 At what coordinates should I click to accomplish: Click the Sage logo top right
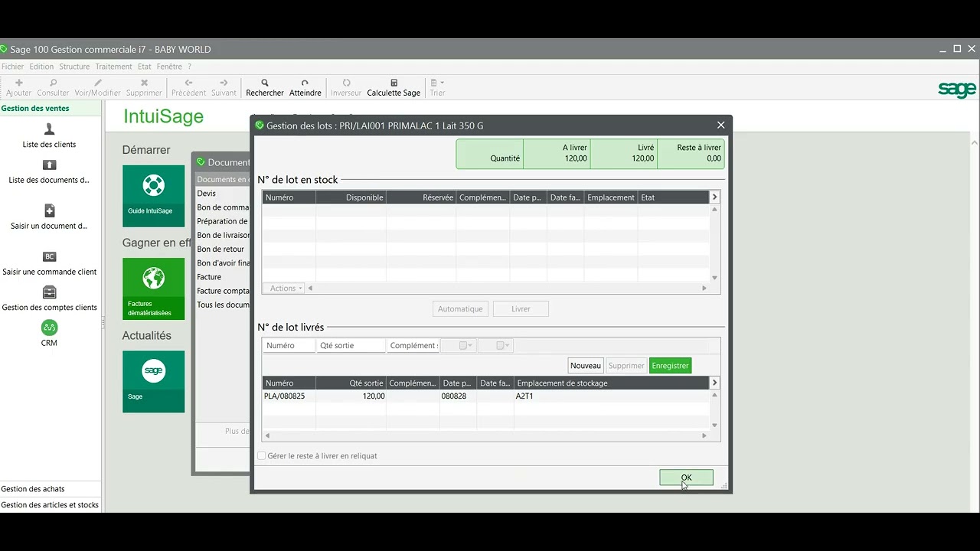[957, 90]
